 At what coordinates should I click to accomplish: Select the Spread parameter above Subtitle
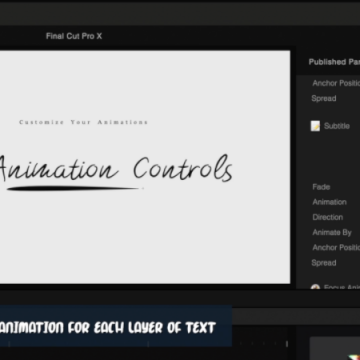324,98
